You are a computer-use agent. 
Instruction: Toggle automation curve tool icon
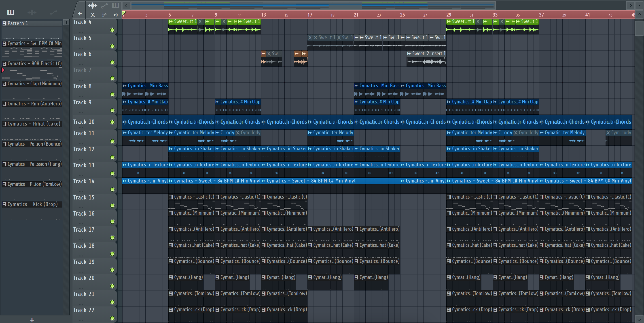click(x=104, y=15)
